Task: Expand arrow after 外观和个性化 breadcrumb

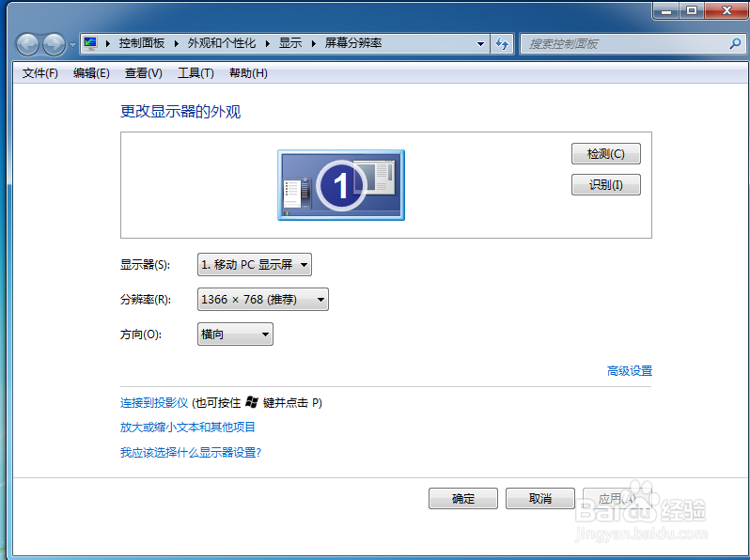Action: click(x=267, y=44)
